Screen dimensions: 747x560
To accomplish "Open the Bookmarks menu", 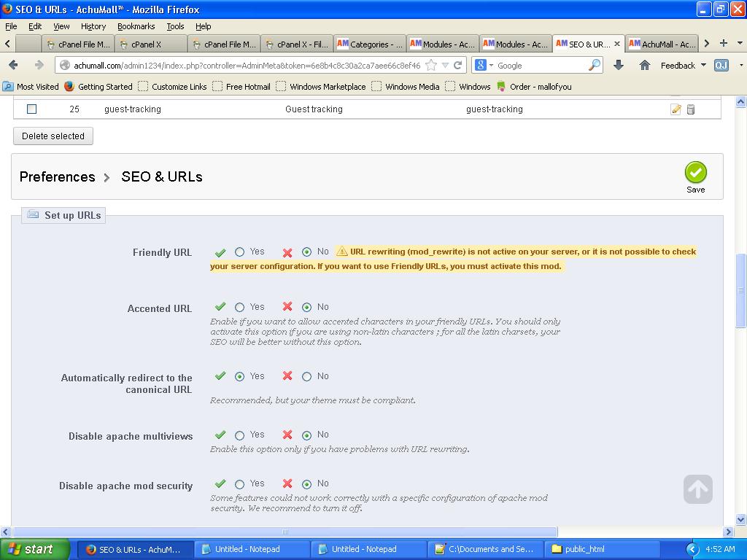I will pyautogui.click(x=136, y=26).
